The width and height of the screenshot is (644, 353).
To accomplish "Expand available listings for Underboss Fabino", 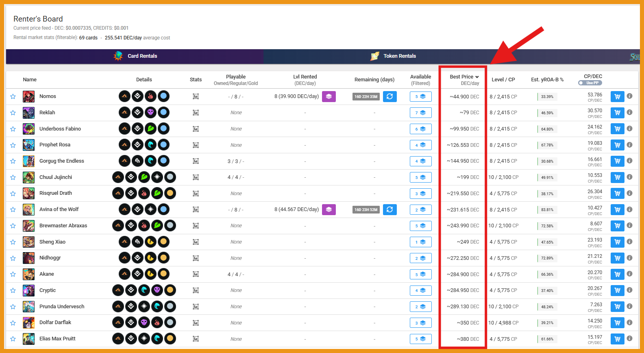I will coord(420,129).
